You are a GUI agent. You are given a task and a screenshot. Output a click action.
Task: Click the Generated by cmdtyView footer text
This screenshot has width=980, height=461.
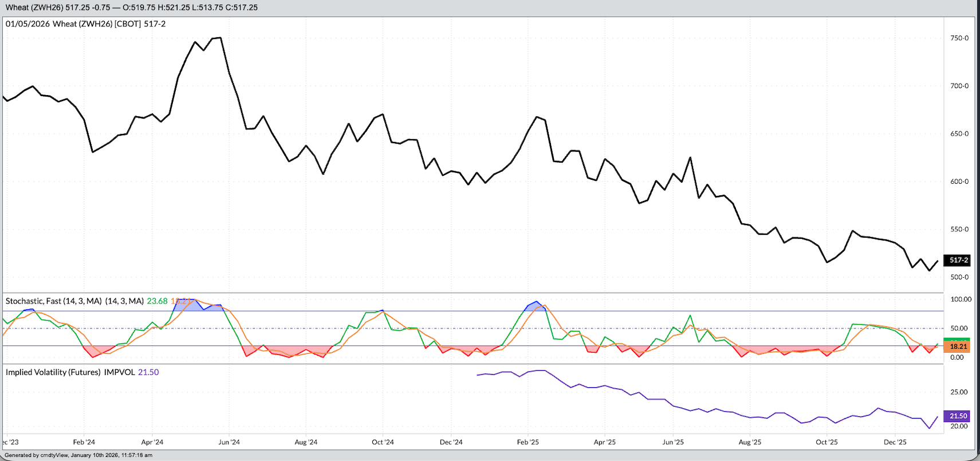tap(78, 455)
